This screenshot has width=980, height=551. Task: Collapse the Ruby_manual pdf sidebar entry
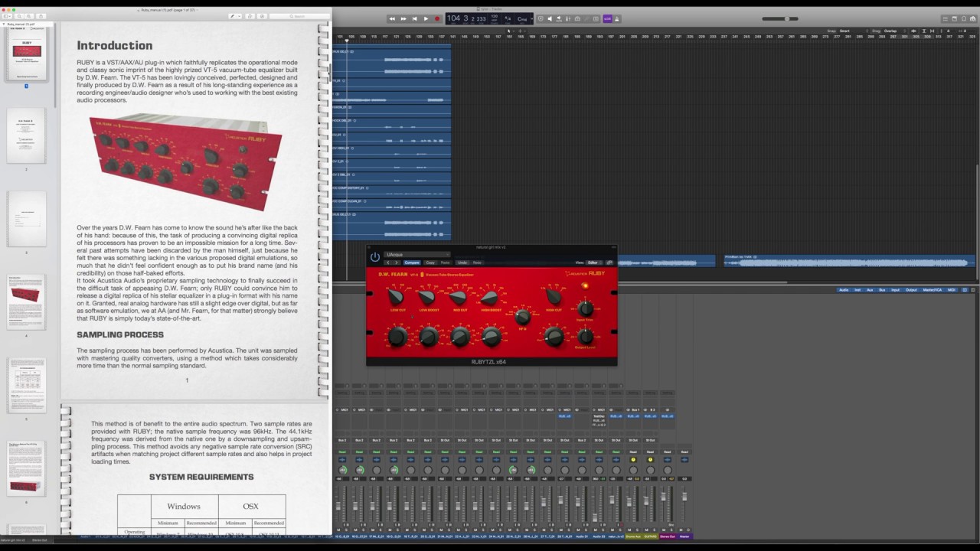[4, 24]
